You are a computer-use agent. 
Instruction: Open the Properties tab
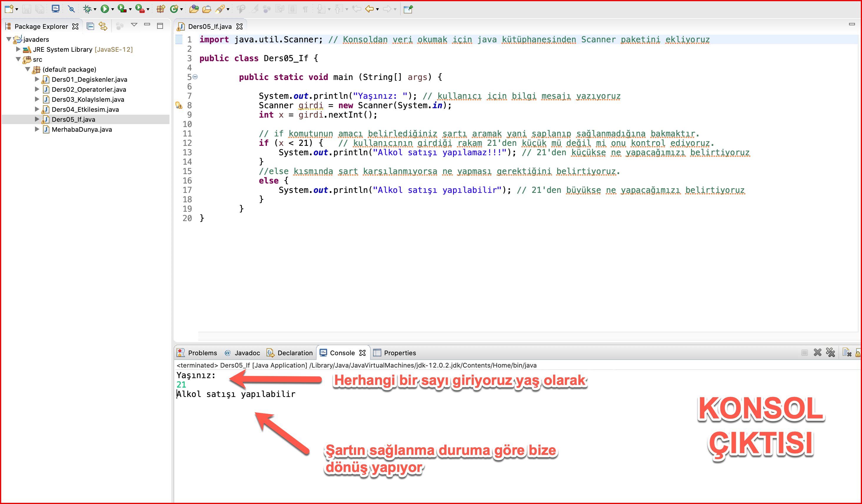(x=395, y=353)
